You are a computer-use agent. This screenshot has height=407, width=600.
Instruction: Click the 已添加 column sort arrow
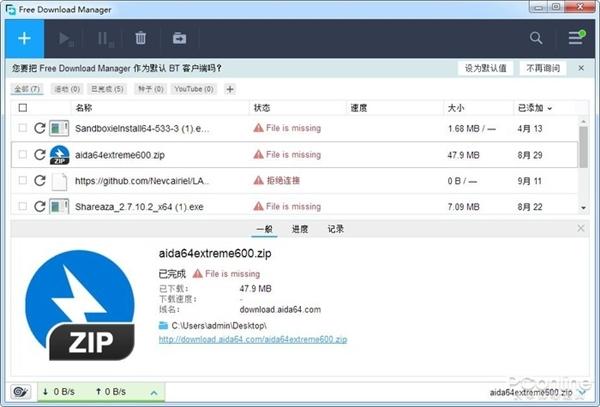(550, 109)
